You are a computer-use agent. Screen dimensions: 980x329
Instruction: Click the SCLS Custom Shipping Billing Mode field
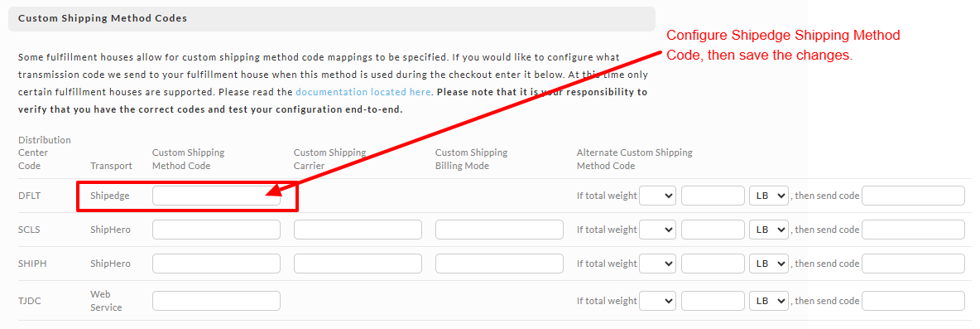(x=499, y=230)
